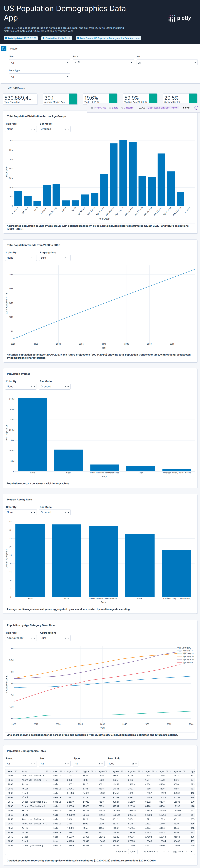Remove the 'All' tag from Race filter

click(x=75, y=62)
